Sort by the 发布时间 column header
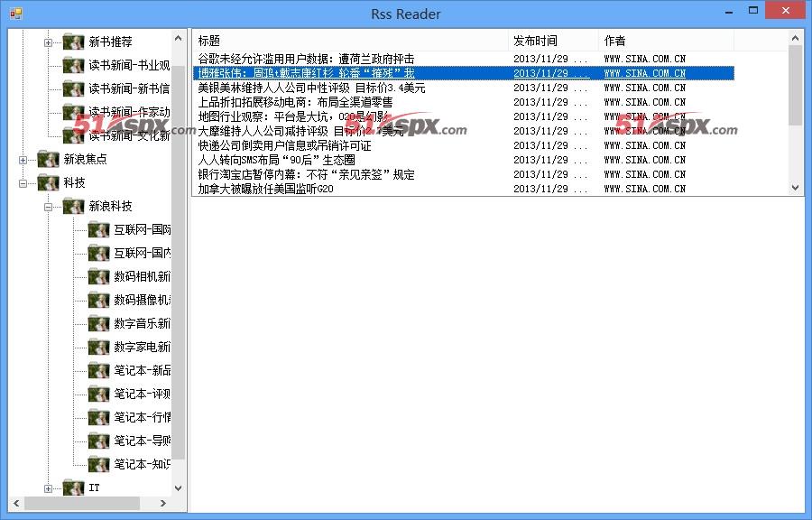The height and width of the screenshot is (520, 812). tap(553, 41)
